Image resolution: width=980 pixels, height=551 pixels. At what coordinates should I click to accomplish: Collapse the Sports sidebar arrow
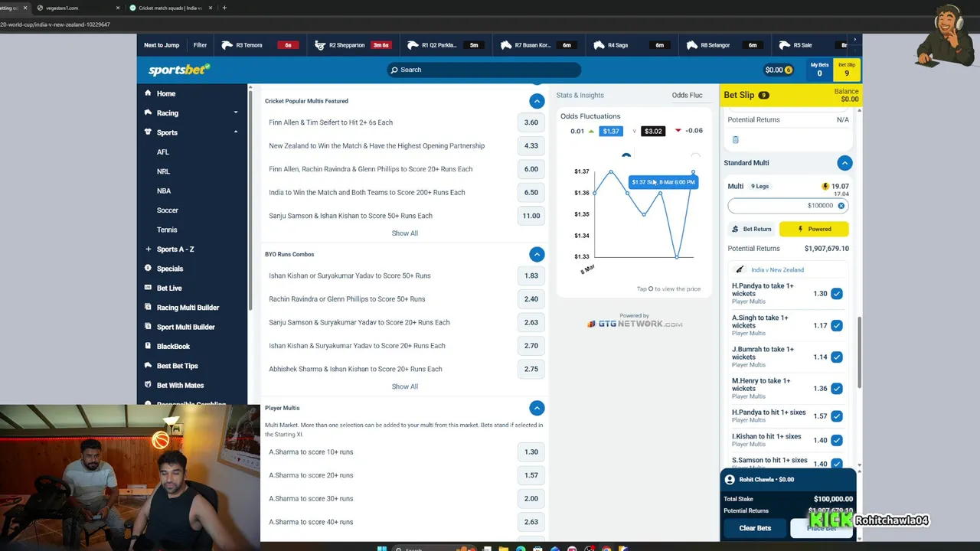pos(236,132)
